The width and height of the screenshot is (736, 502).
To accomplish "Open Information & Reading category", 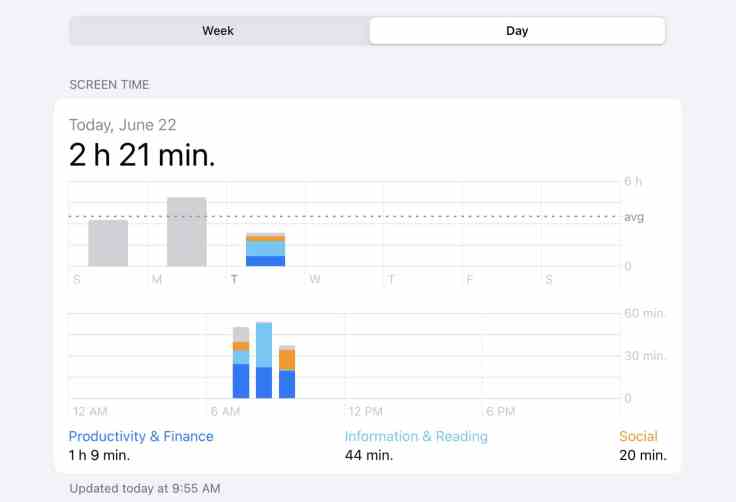I will 416,436.
